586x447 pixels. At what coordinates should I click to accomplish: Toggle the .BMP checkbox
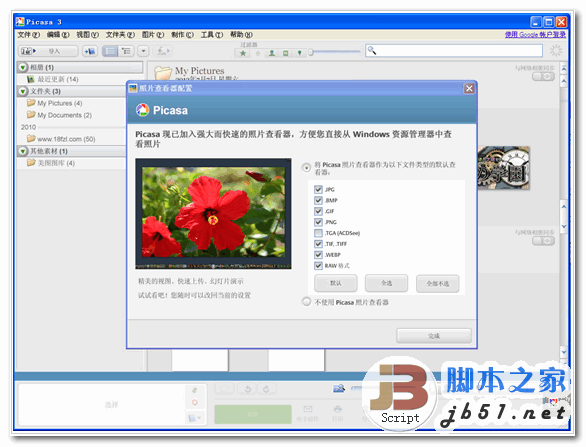pyautogui.click(x=318, y=200)
